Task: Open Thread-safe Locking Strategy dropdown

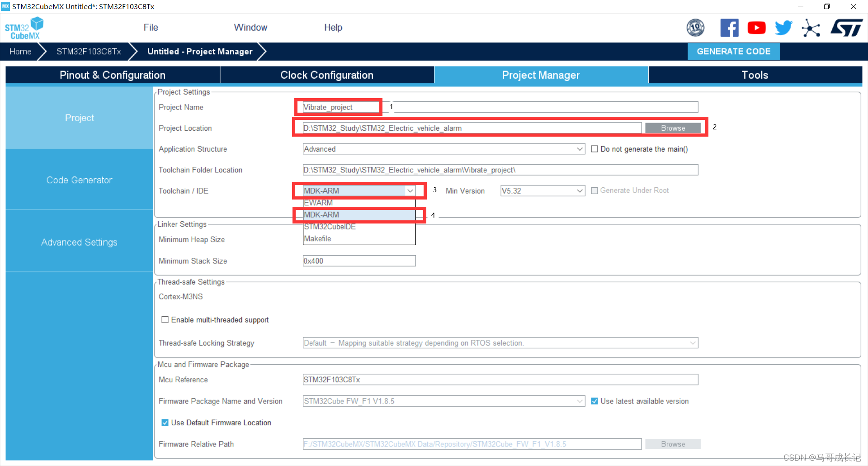Action: point(500,342)
